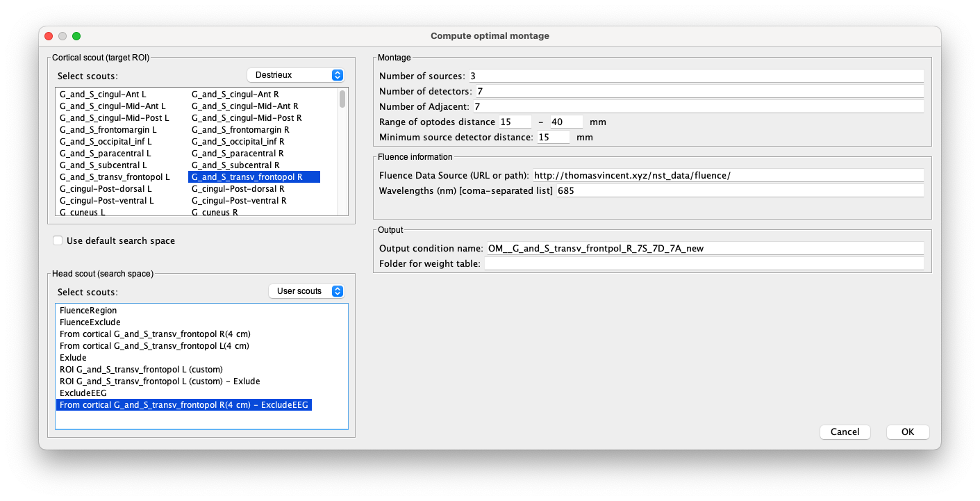Select scout G_and_S_cingul-Mid-Ant R

point(245,106)
